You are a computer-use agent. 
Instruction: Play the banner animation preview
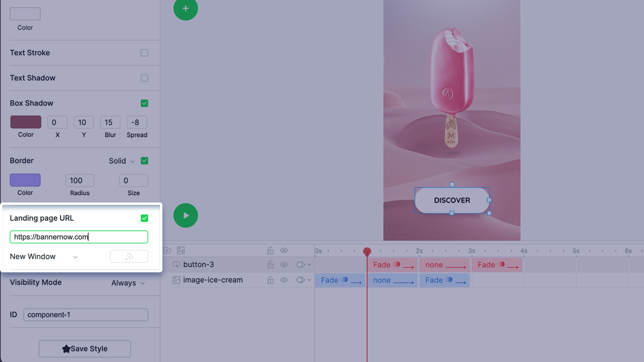click(x=186, y=215)
